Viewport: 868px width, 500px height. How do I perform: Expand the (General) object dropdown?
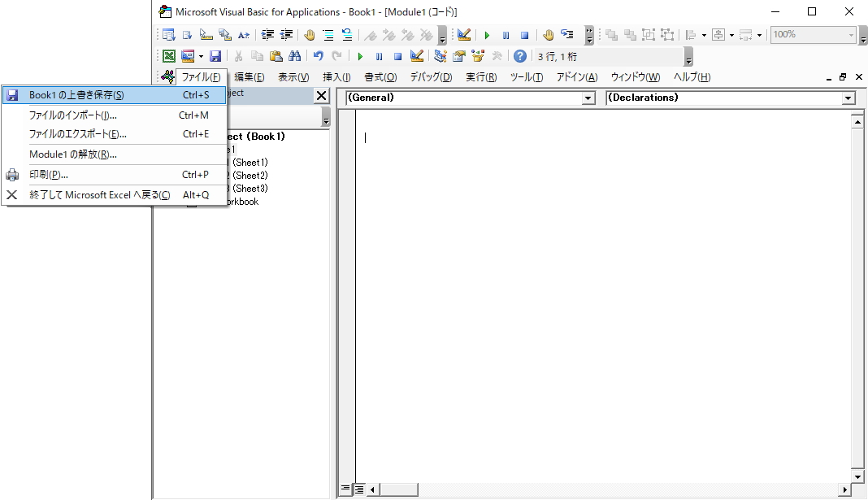[588, 98]
